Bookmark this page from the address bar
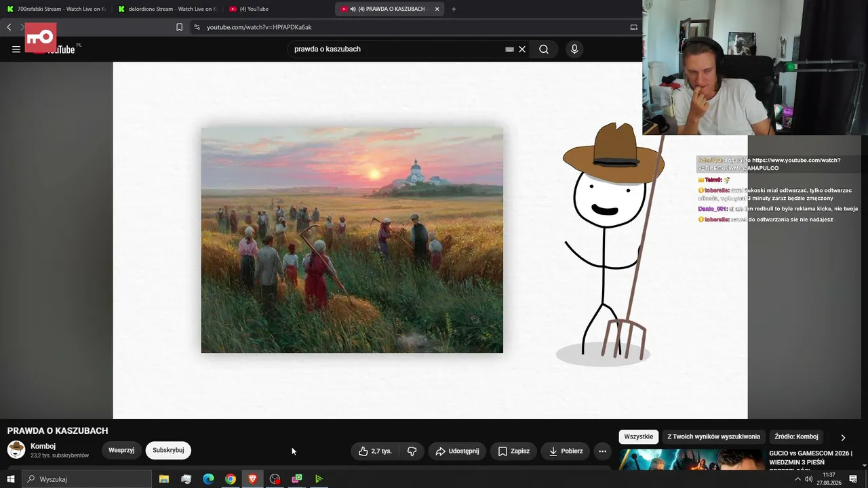This screenshot has height=488, width=868. pyautogui.click(x=179, y=27)
